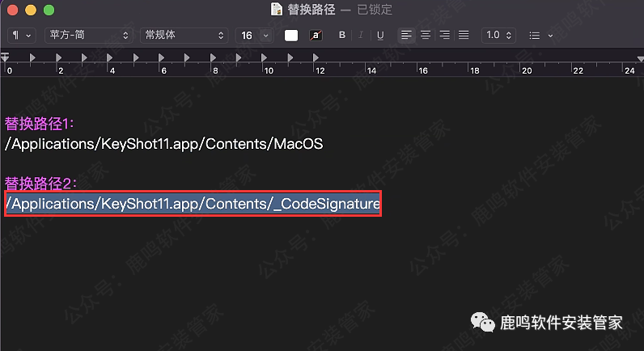The height and width of the screenshot is (351, 644).
Task: Click the 替换路径 document title
Action: pyautogui.click(x=311, y=9)
